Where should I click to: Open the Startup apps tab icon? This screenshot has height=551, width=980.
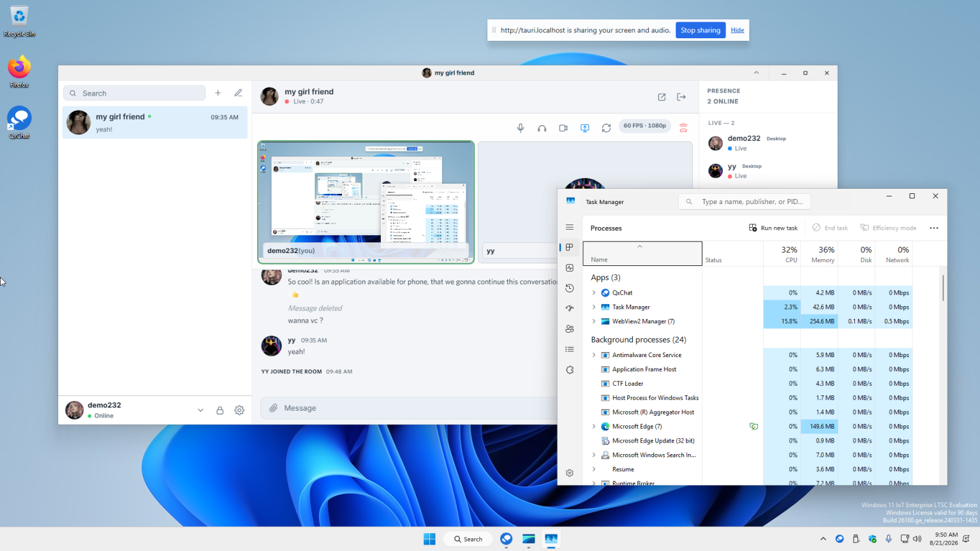point(570,309)
